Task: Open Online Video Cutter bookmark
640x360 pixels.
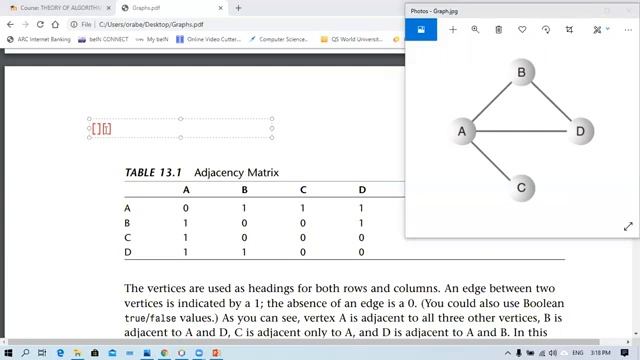Action: (209, 39)
